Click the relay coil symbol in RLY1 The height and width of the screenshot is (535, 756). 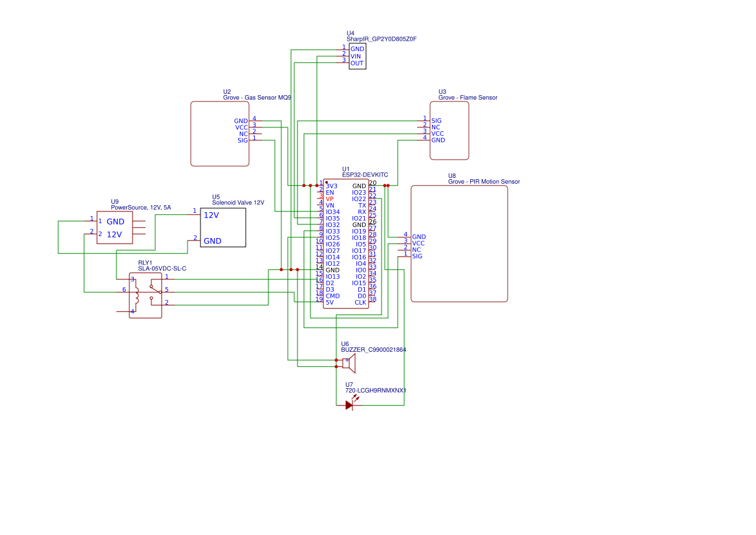point(136,295)
